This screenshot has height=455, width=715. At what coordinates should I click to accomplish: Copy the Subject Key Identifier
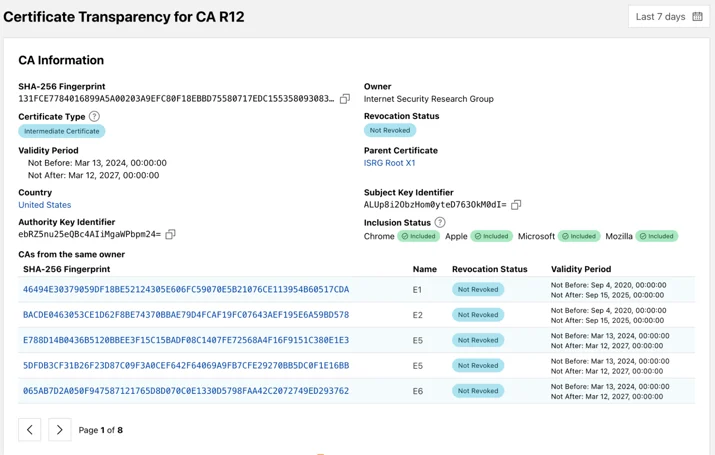pos(516,205)
